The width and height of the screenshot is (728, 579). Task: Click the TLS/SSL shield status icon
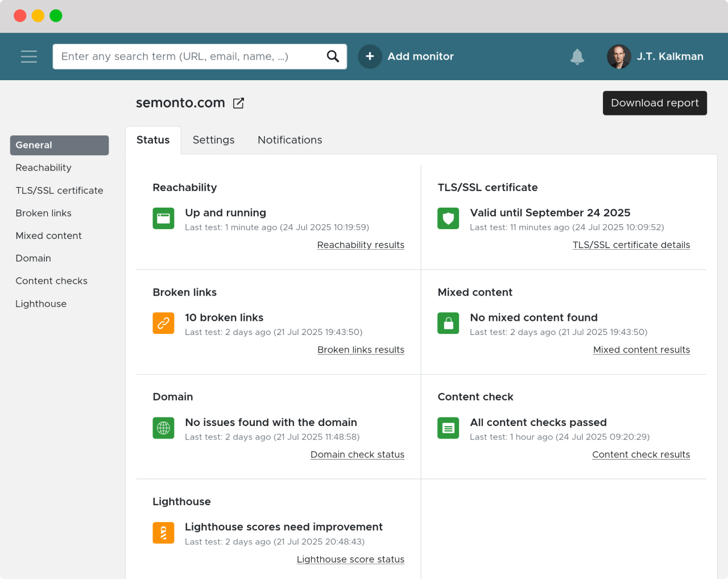click(448, 218)
